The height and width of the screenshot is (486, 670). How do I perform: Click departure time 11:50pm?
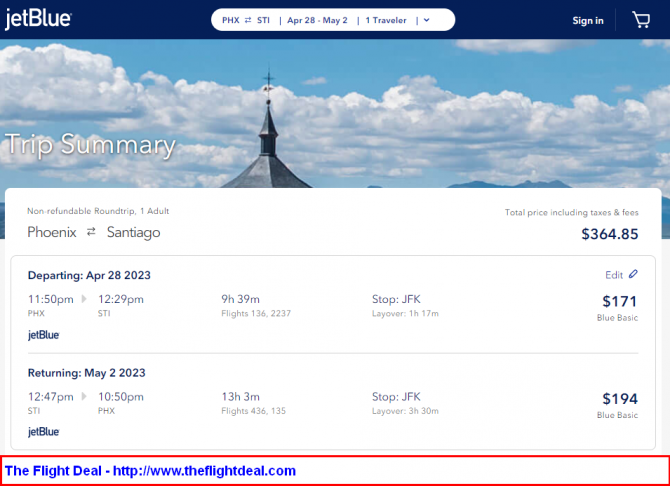(51, 299)
